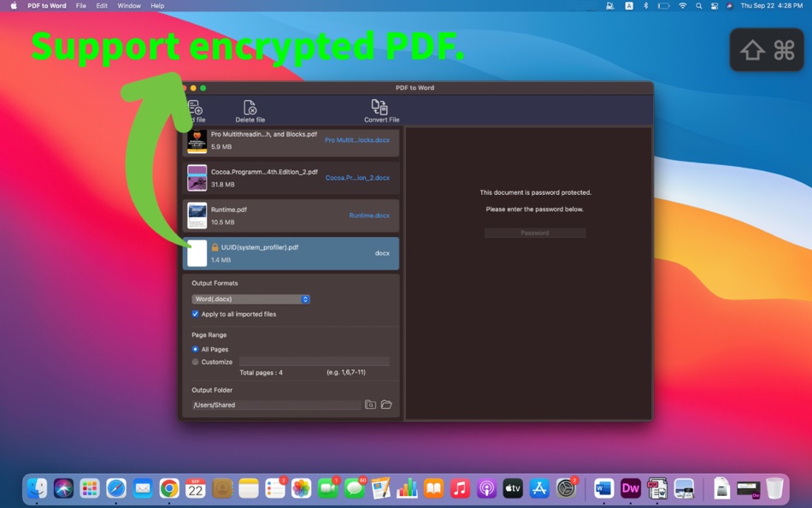The image size is (812, 508).
Task: Select the Pro Multithreading PDF cover thumbnail
Action: (x=197, y=141)
